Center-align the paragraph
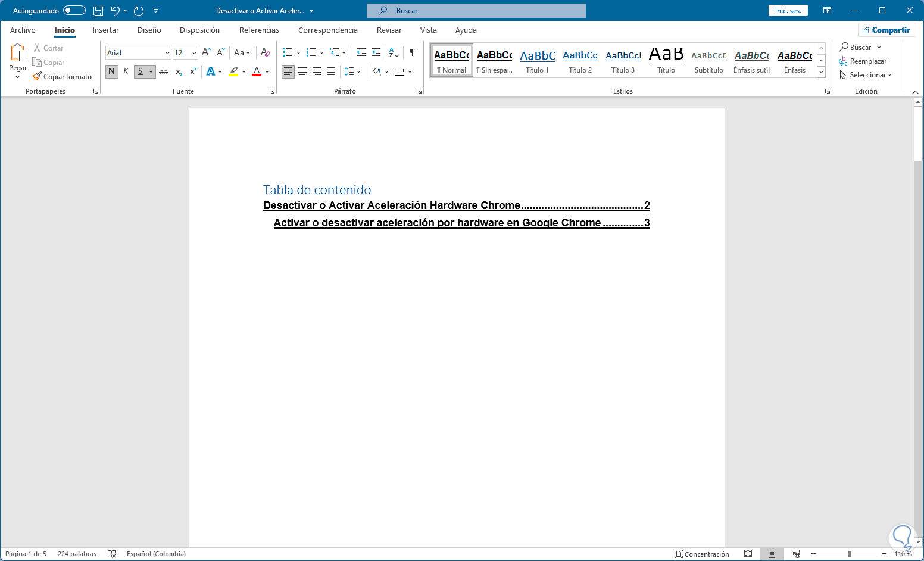Screen dimensions: 924x561 (302, 71)
